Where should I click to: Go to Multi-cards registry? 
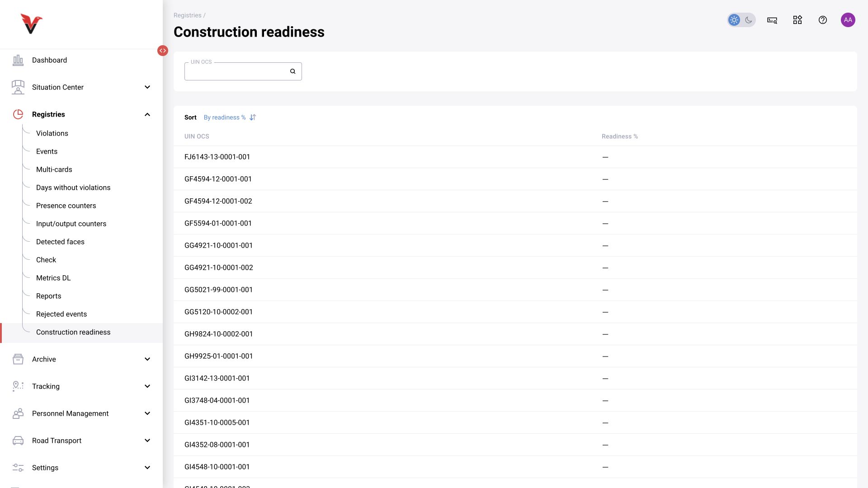tap(54, 169)
